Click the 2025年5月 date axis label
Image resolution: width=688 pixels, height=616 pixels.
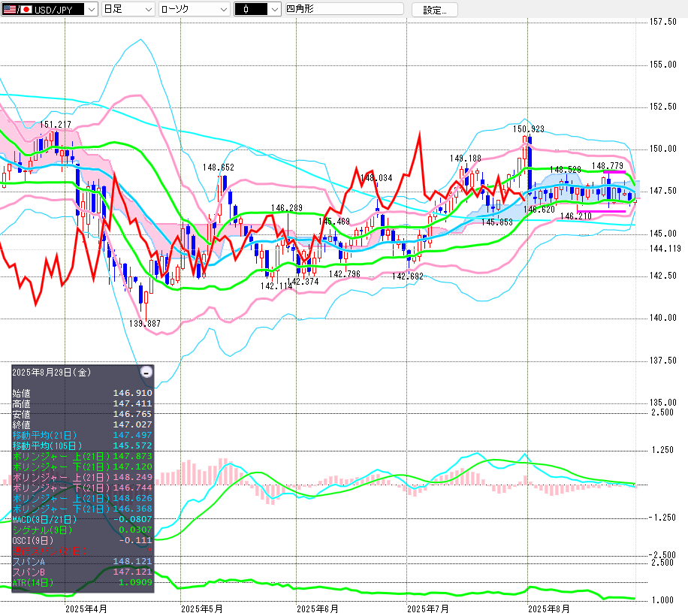(x=202, y=609)
